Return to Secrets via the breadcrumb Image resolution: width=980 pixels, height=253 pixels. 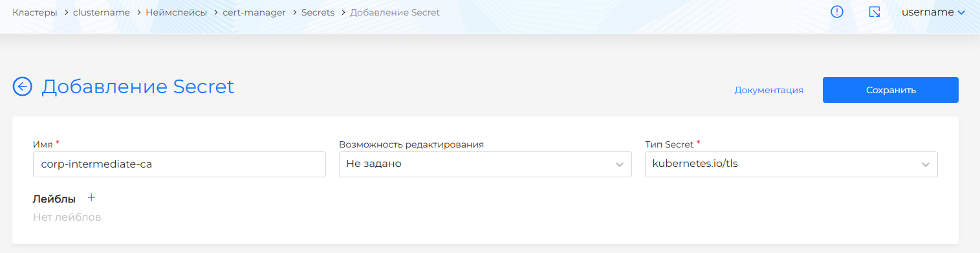pos(318,12)
